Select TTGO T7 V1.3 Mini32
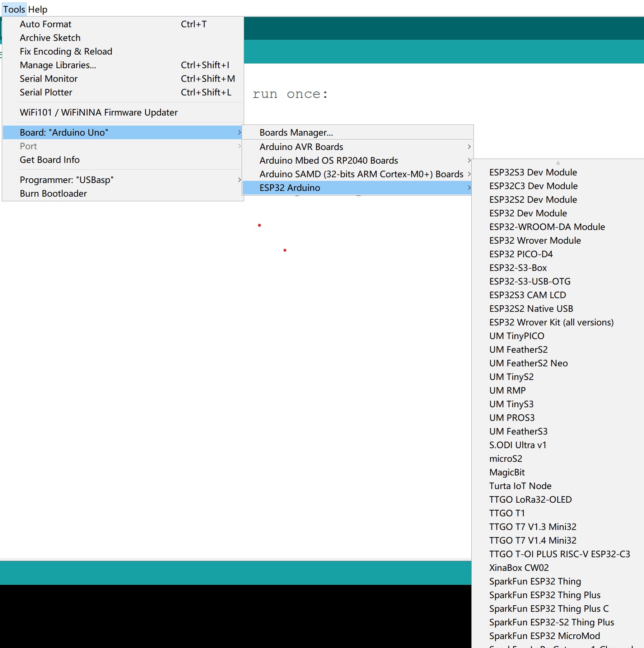This screenshot has height=648, width=644. [558, 527]
